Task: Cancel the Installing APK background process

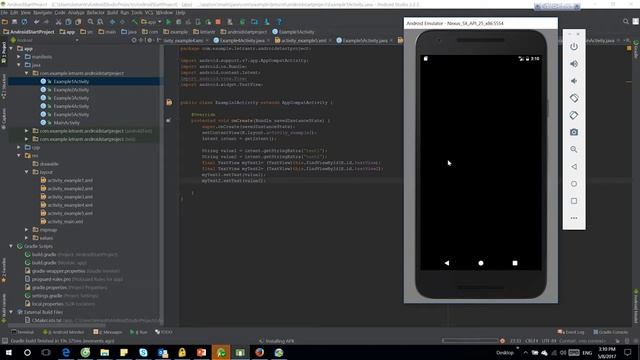Action: coord(502,341)
